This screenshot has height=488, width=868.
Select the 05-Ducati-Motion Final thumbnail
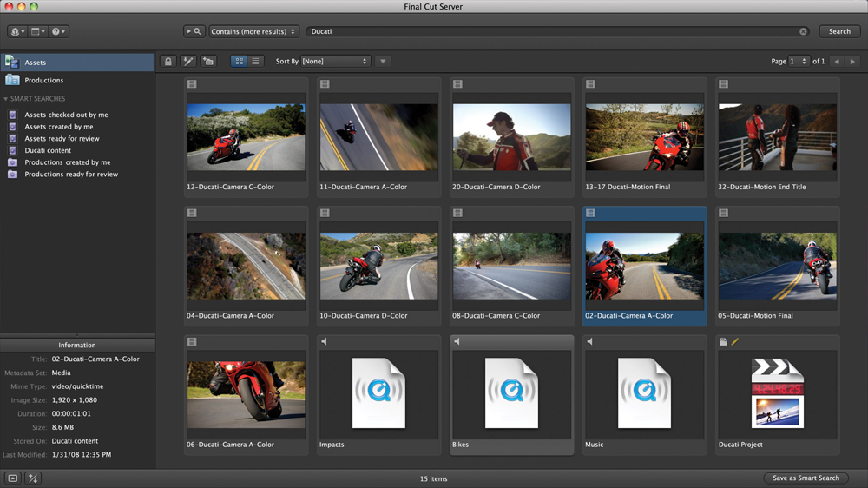[777, 266]
